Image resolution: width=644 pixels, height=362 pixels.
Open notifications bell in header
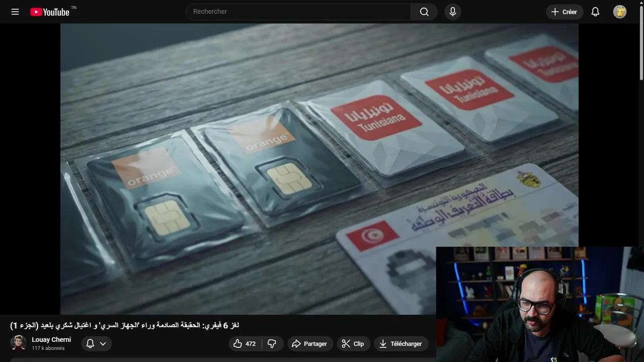[x=595, y=12]
